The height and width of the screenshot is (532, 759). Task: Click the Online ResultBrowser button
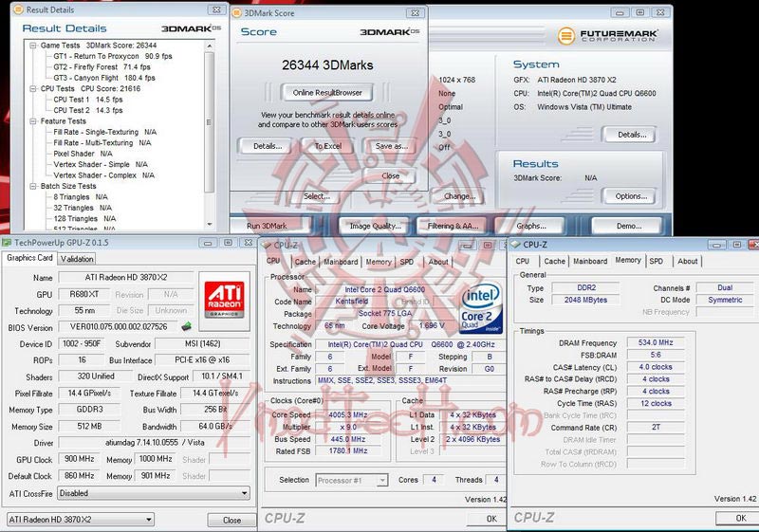coord(327,92)
